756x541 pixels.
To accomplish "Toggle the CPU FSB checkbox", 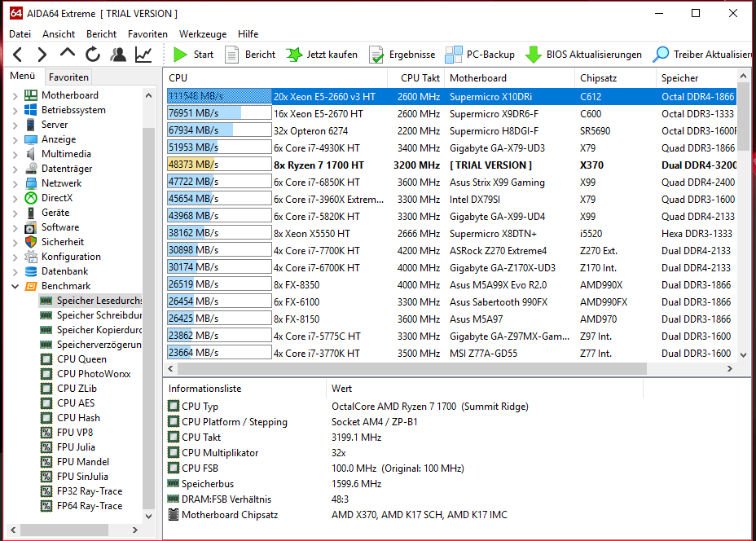I will coord(173,468).
